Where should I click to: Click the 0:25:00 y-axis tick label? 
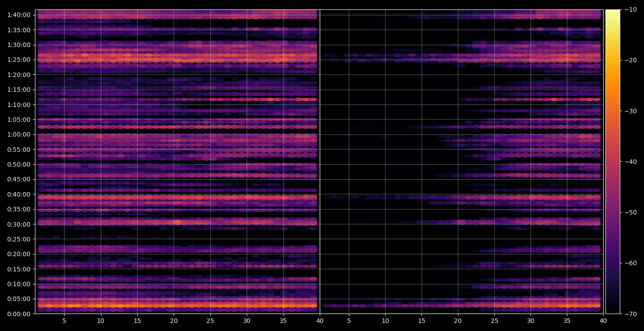tap(18, 239)
